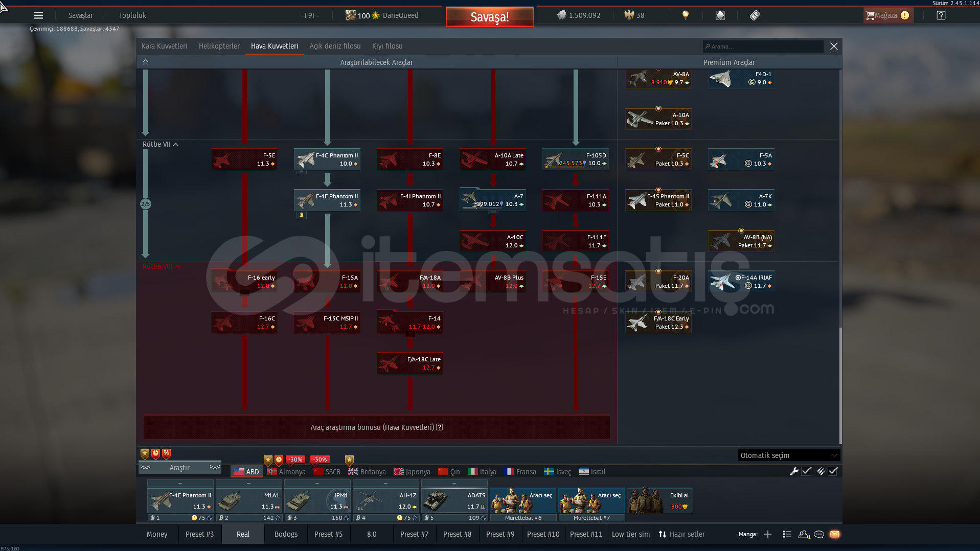Choose the Bodogs preset tab
The width and height of the screenshot is (980, 551).
pos(286,534)
